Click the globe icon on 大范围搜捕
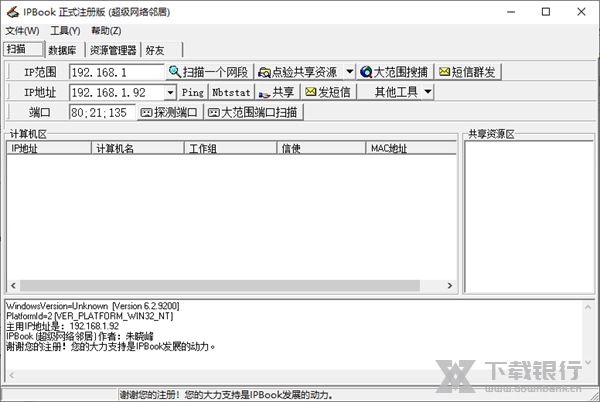 tap(366, 72)
